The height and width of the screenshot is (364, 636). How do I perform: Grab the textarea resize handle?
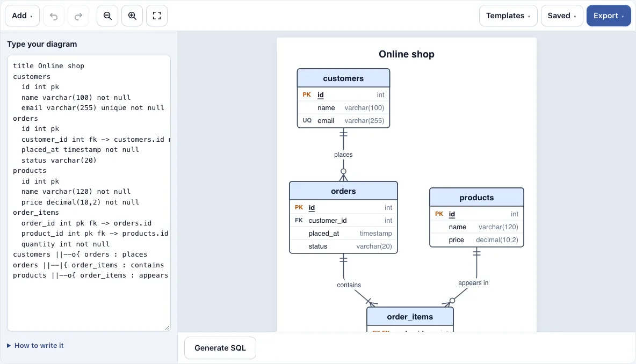click(x=167, y=327)
